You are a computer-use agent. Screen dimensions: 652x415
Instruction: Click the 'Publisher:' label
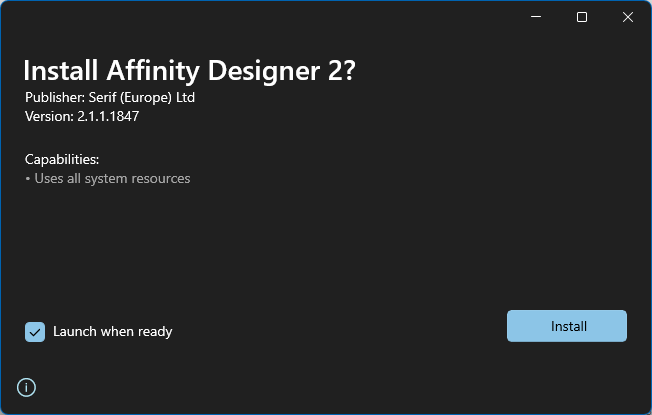click(x=54, y=98)
